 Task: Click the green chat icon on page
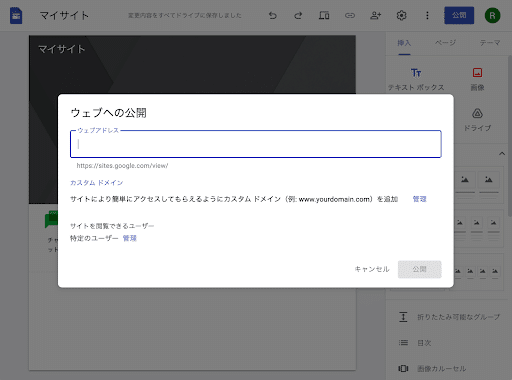[51, 220]
